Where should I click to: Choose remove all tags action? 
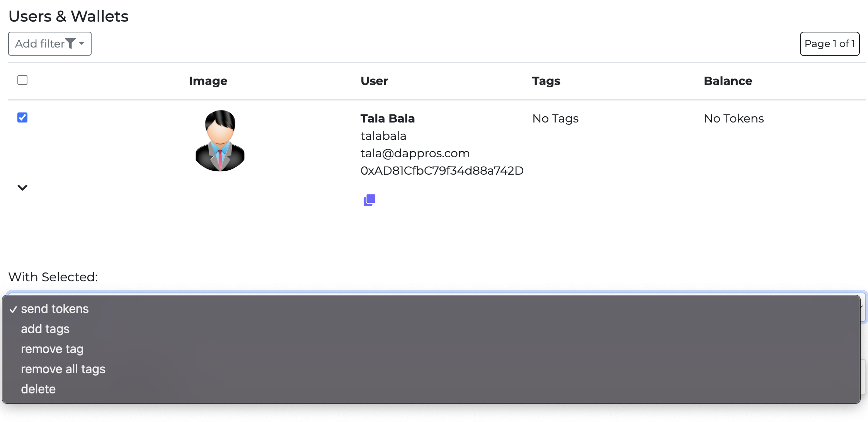pos(63,369)
